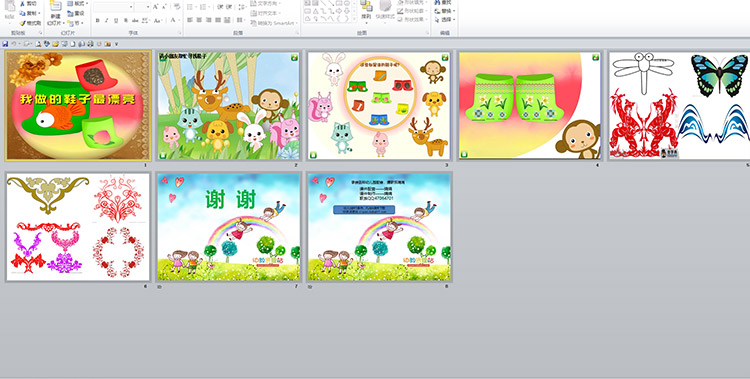Click the Save icon in quick access toolbar
The width and height of the screenshot is (750, 379).
pyautogui.click(x=5, y=44)
